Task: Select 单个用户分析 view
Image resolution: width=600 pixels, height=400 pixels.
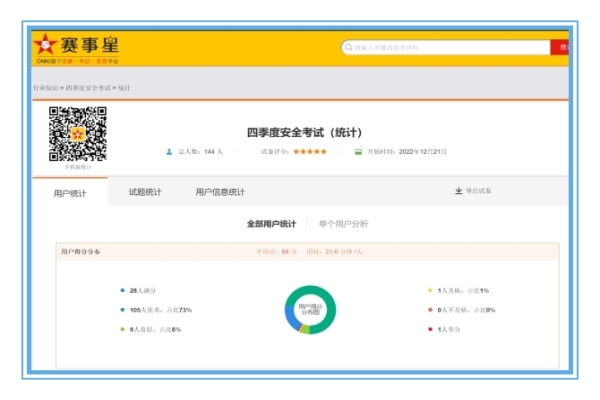Action: click(343, 224)
